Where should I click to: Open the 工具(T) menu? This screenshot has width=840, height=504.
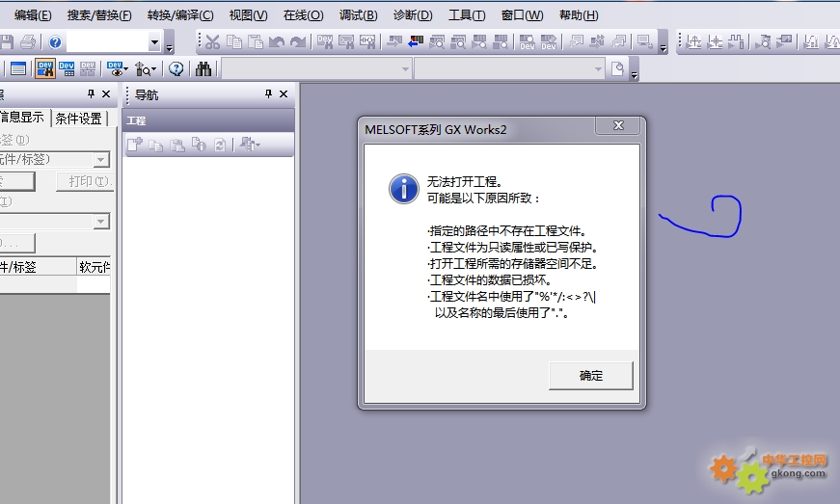467,15
